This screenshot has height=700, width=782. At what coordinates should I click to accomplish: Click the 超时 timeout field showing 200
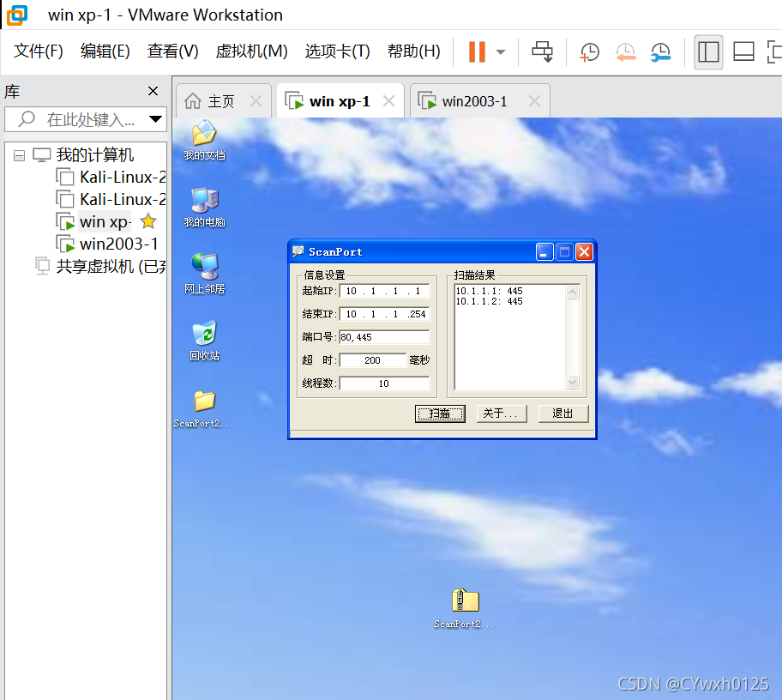(372, 360)
